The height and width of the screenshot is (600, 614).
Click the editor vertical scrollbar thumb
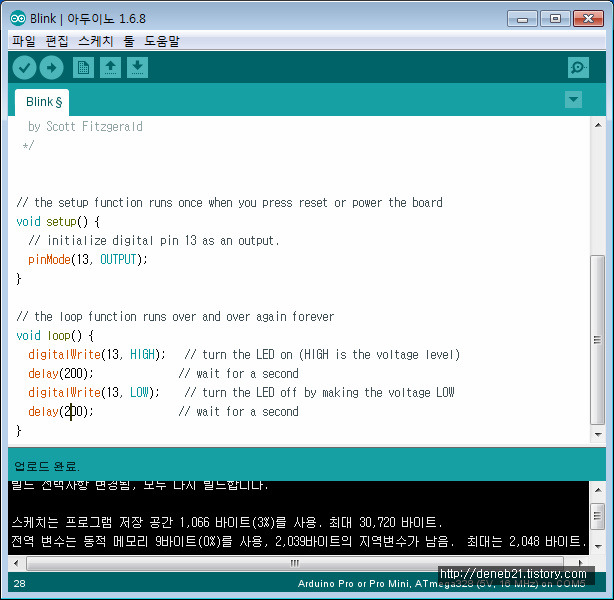point(598,339)
